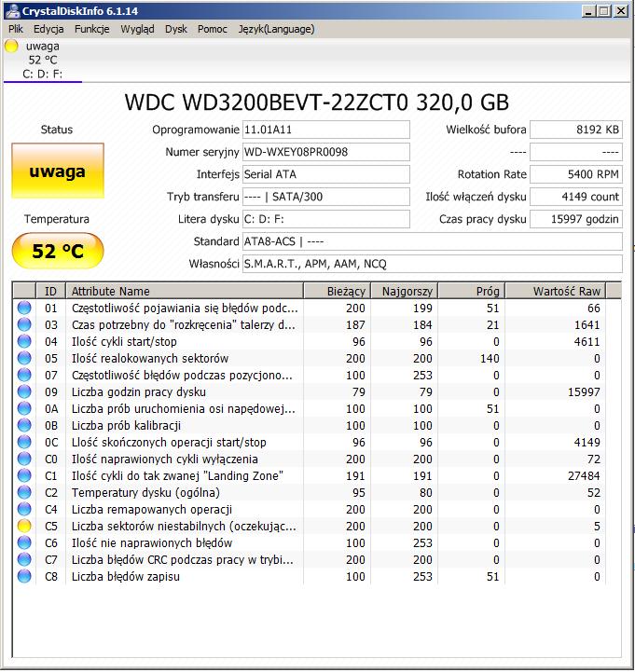This screenshot has height=672, width=635.
Task: Click blue status icon of attribute C6
Action: coord(24,542)
